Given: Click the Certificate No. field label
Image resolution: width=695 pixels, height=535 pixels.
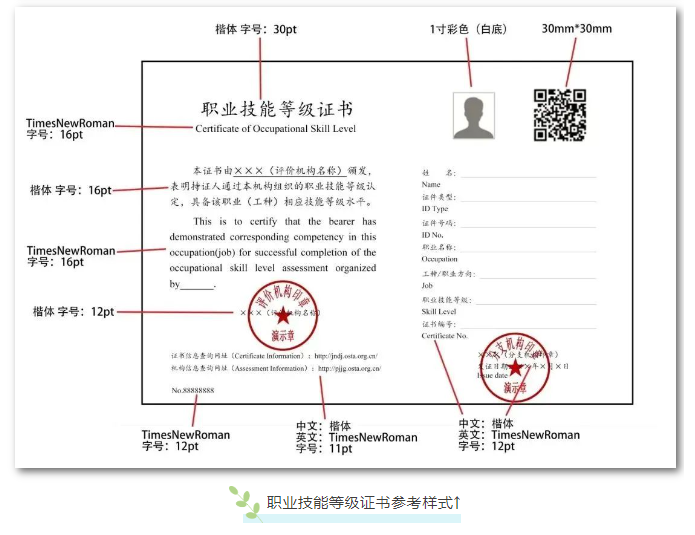Looking at the screenshot, I should 445,337.
